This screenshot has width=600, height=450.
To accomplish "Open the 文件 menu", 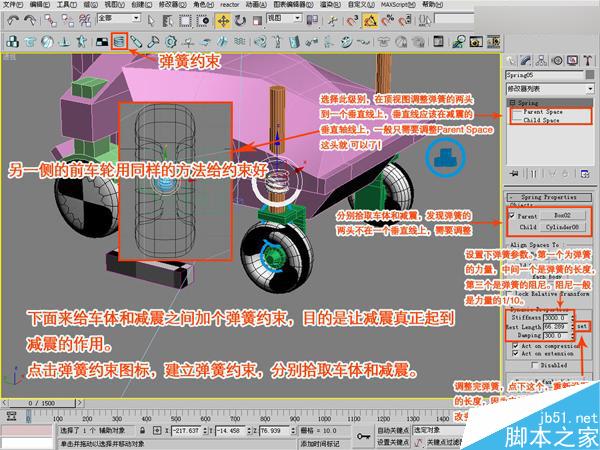I will click(13, 5).
